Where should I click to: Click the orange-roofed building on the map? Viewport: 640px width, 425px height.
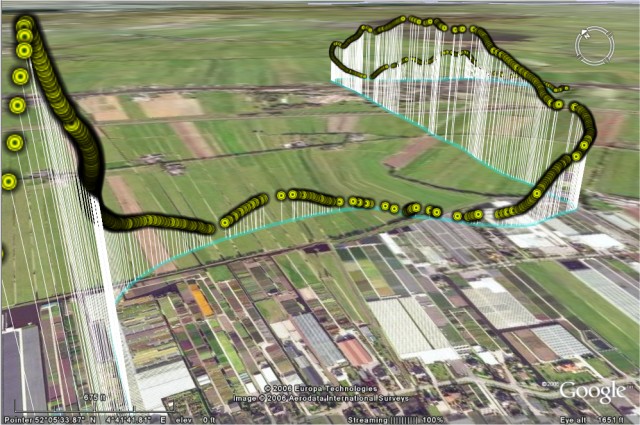coord(200,300)
